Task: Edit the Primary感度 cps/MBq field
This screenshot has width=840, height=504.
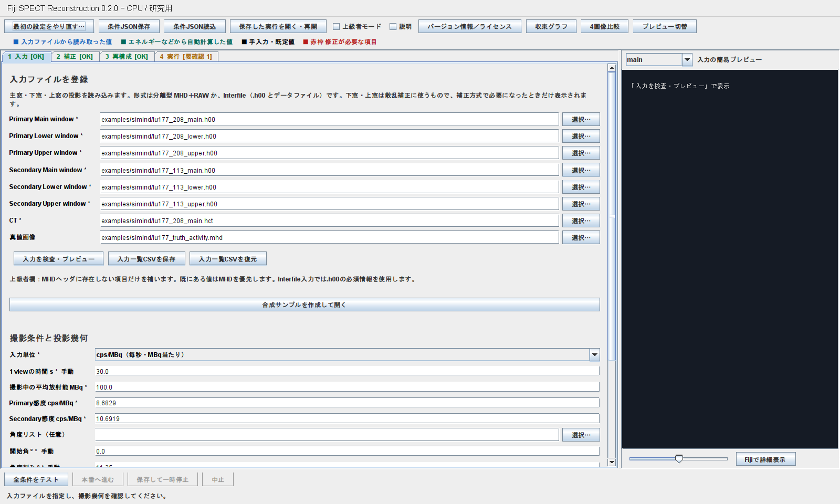Action: [x=347, y=403]
